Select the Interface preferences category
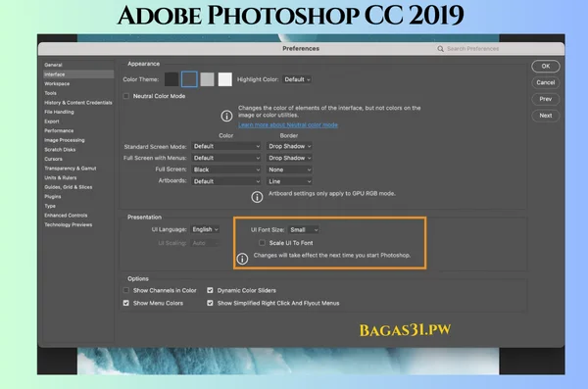This screenshot has width=588, height=389. click(x=78, y=74)
